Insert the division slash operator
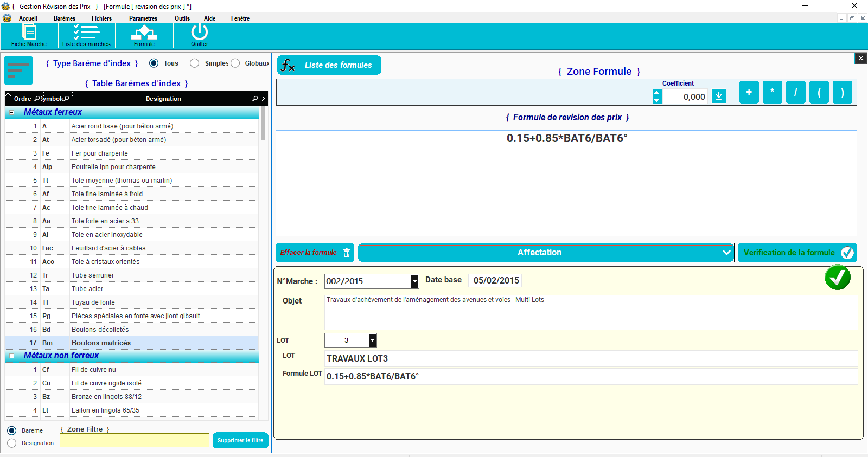The width and height of the screenshot is (868, 457). [795, 92]
